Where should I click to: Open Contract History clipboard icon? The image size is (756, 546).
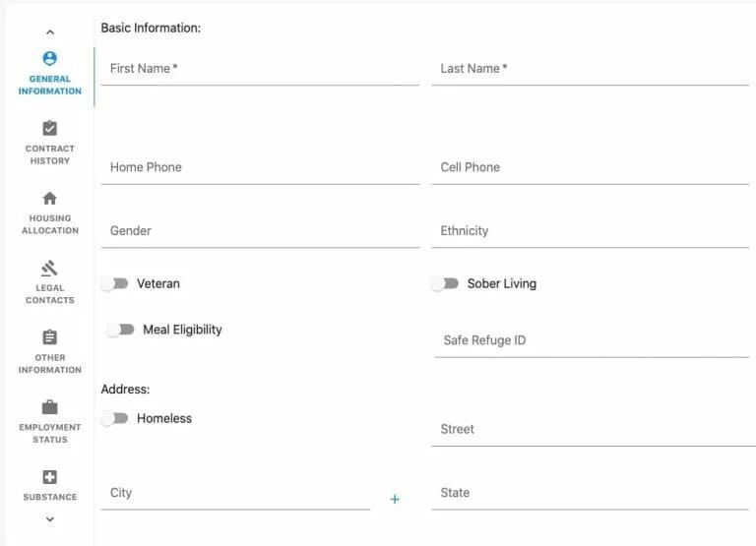(x=50, y=129)
